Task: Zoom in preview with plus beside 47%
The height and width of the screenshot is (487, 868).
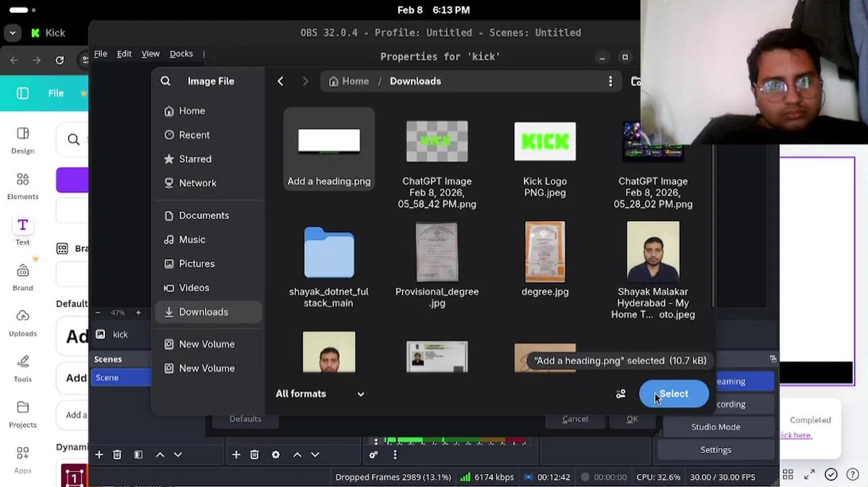Action: (138, 312)
